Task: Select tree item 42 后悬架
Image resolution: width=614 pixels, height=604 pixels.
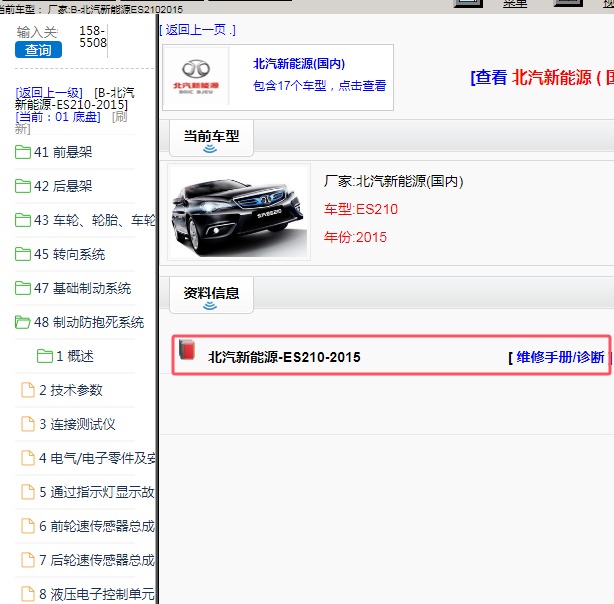Action: pos(63,186)
